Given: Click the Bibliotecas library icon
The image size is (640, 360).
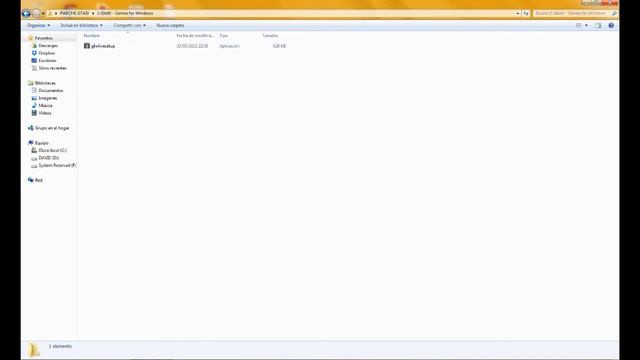Looking at the screenshot, I should coord(31,83).
